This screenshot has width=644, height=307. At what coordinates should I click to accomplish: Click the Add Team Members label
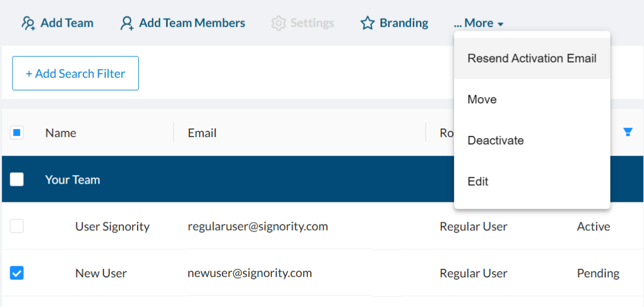coord(192,23)
